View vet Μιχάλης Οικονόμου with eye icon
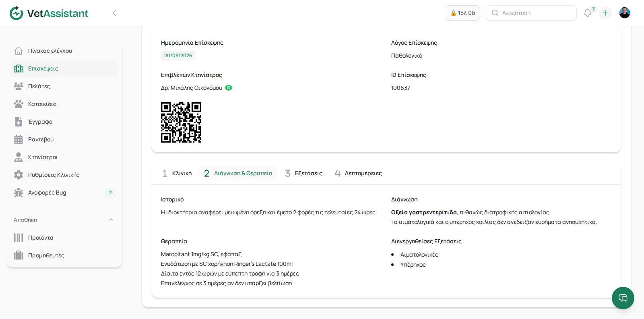This screenshot has height=319, width=644. coord(229,88)
